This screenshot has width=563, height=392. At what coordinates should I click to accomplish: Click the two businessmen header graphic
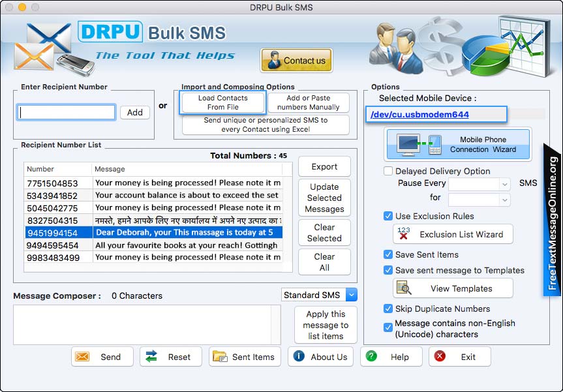(397, 48)
